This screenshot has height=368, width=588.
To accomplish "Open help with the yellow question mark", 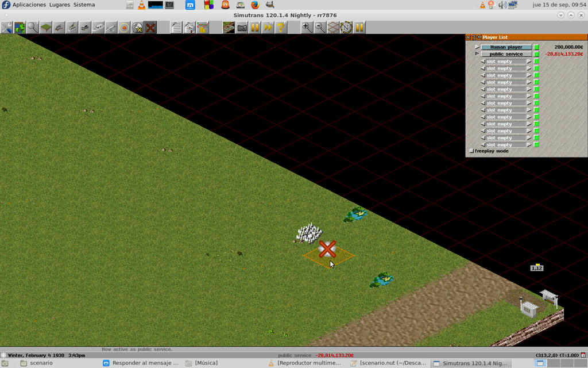I will (281, 28).
